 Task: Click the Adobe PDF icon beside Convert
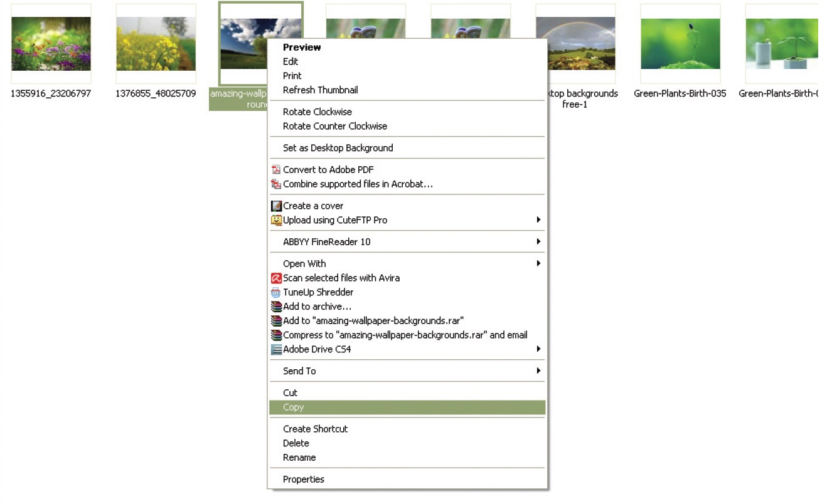pos(275,170)
